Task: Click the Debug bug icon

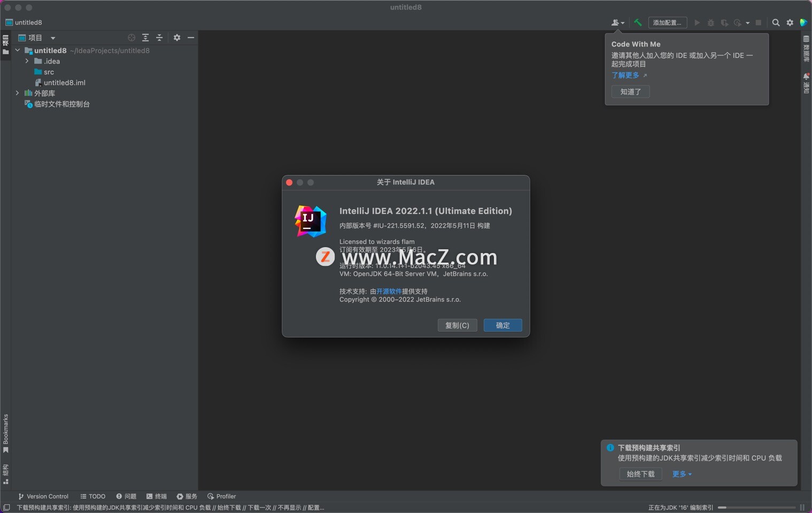Action: coord(710,22)
